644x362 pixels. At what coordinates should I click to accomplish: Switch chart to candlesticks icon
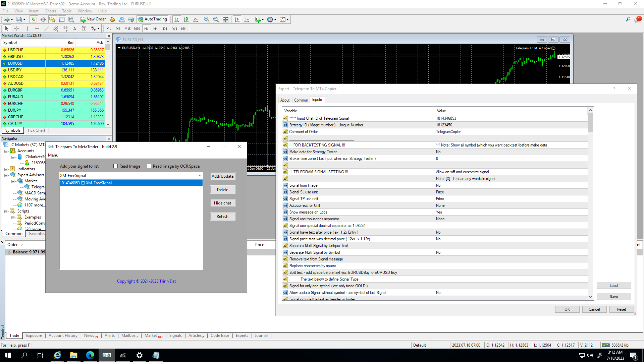pyautogui.click(x=186, y=19)
